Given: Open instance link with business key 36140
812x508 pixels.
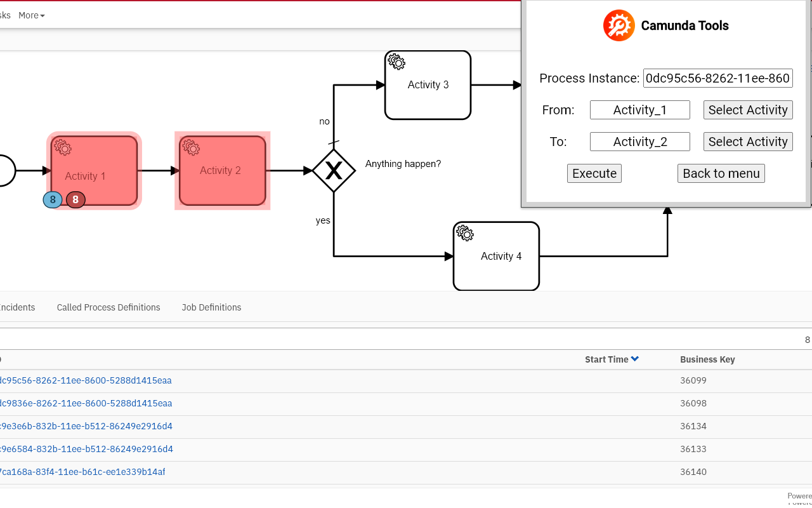Looking at the screenshot, I should tap(82, 472).
